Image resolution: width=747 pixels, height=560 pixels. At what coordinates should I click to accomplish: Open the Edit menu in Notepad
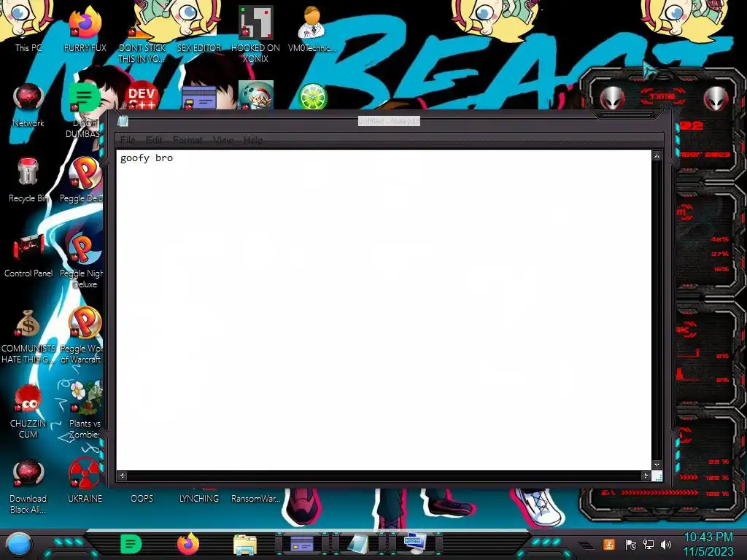(154, 140)
